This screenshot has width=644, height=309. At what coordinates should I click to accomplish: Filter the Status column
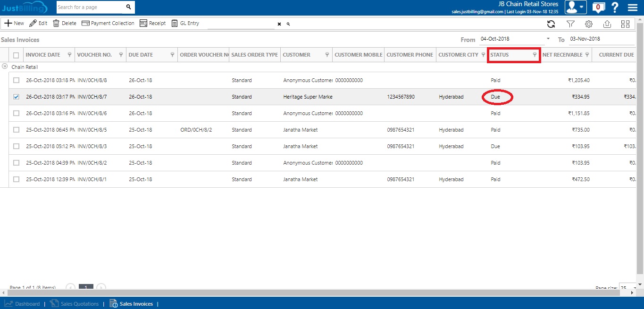click(535, 55)
